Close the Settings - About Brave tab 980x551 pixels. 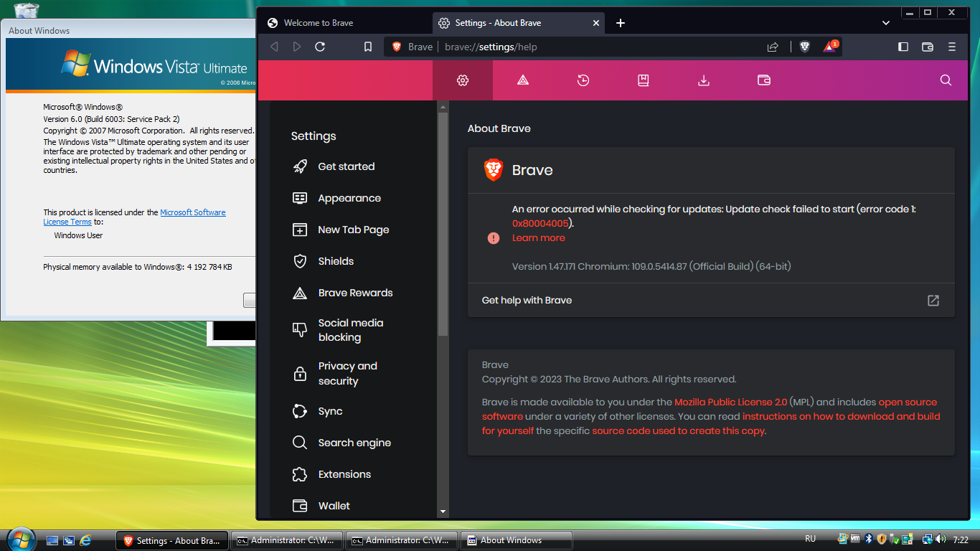[595, 23]
